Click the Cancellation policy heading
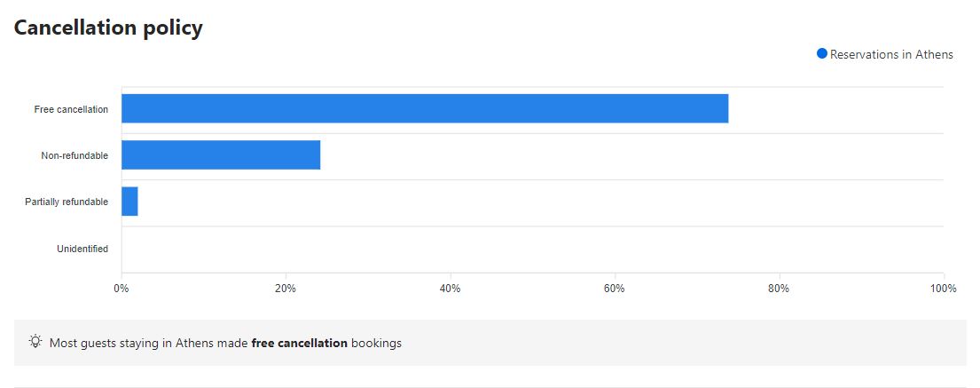 tap(108, 28)
